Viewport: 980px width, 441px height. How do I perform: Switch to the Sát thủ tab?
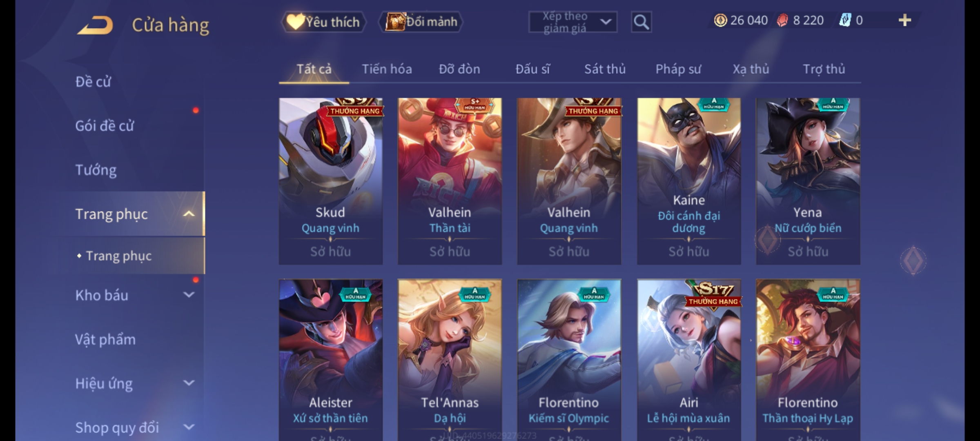point(605,69)
